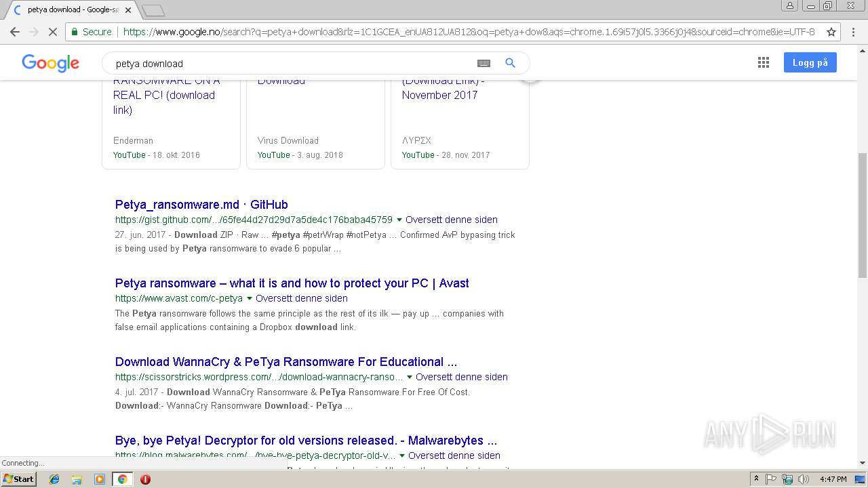Image resolution: width=868 pixels, height=488 pixels.
Task: Click the https://www.avast.com/c-petya URL text
Action: 179,298
